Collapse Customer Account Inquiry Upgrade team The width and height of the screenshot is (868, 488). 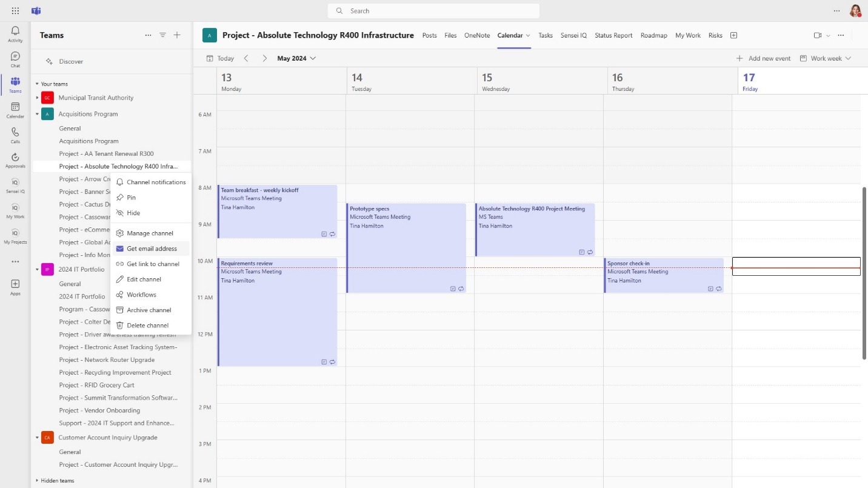[x=37, y=438]
